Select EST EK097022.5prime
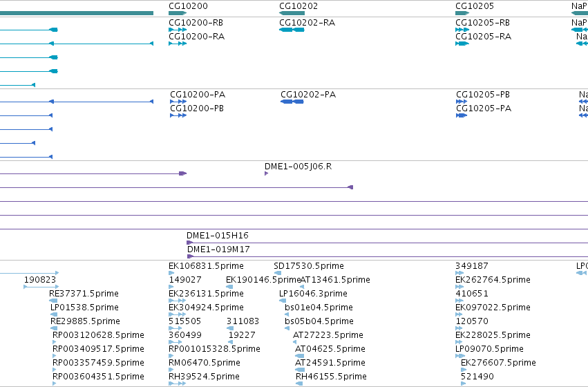 point(493,308)
